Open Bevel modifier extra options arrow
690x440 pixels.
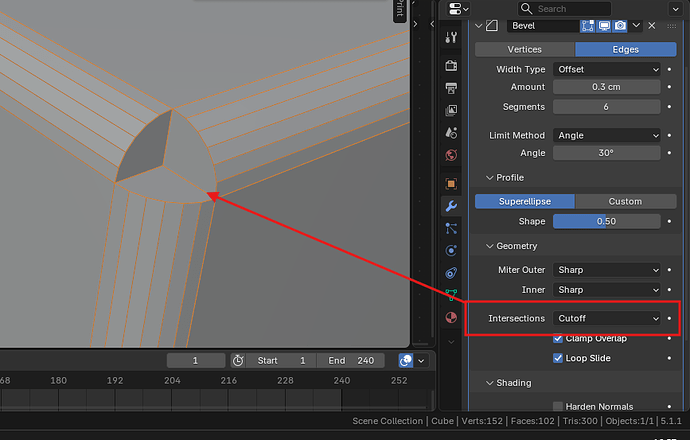click(x=636, y=26)
